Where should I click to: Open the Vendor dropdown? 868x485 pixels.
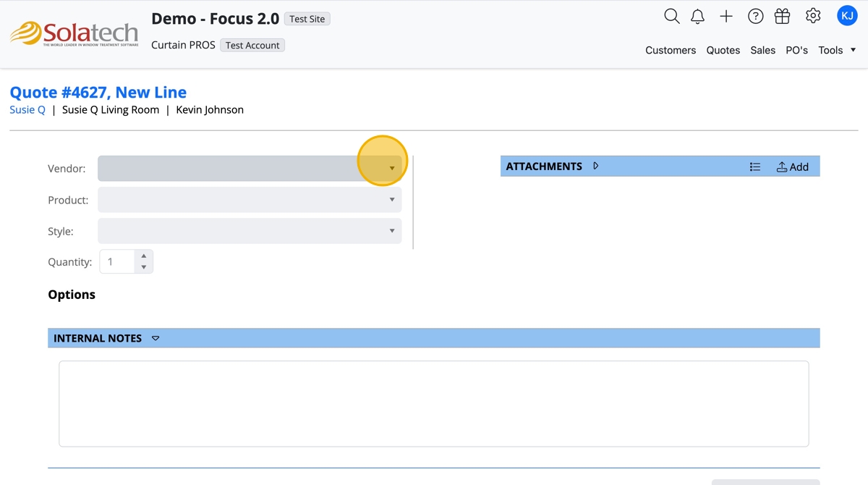[x=249, y=169]
